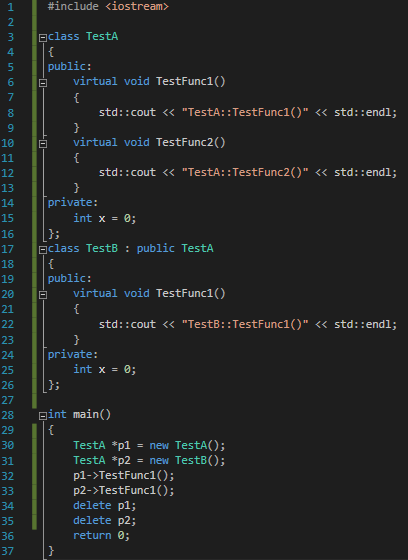
Task: Click 'delete p2;' statement
Action: (x=105, y=521)
